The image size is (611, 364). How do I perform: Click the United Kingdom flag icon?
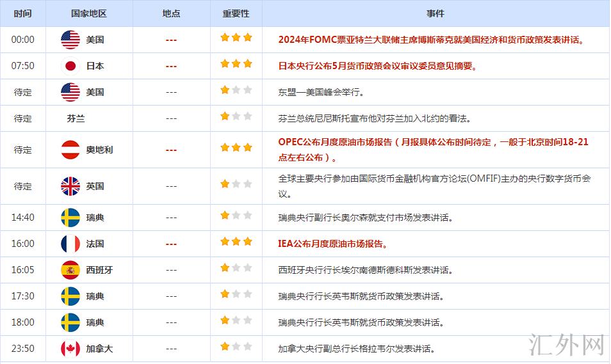(70, 186)
